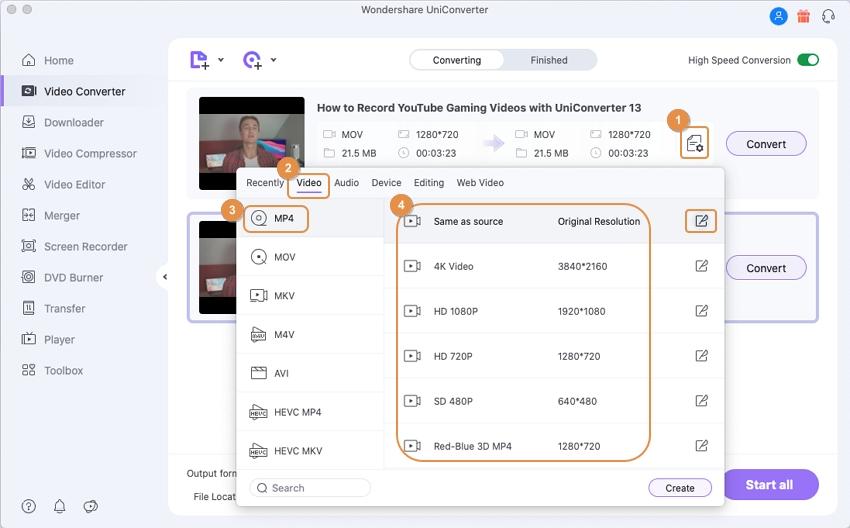850x528 pixels.
Task: Collapse the sidebar with arrow handle
Action: [x=164, y=277]
